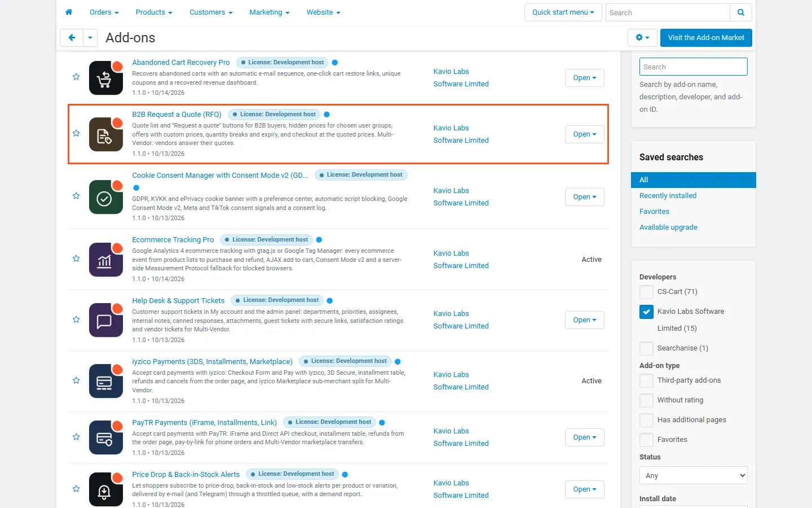Click the B2B Request a Quote add-on icon

[x=106, y=134]
